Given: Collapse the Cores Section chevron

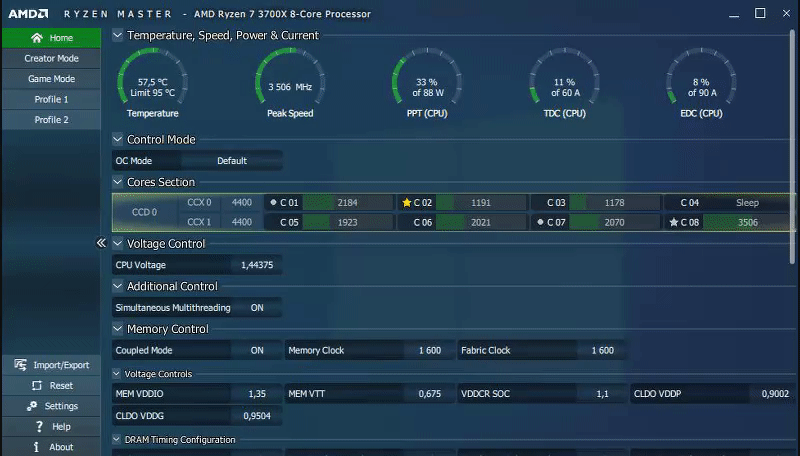Looking at the screenshot, I should point(117,182).
